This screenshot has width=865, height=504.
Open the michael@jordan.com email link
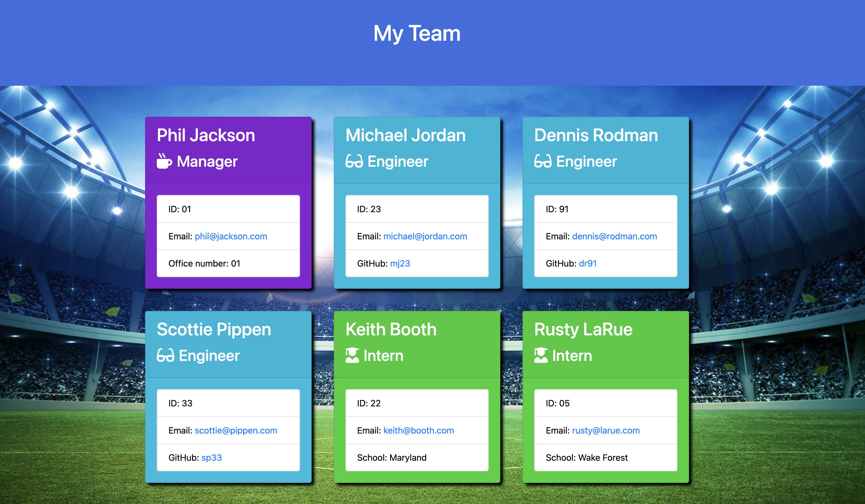[x=425, y=236]
